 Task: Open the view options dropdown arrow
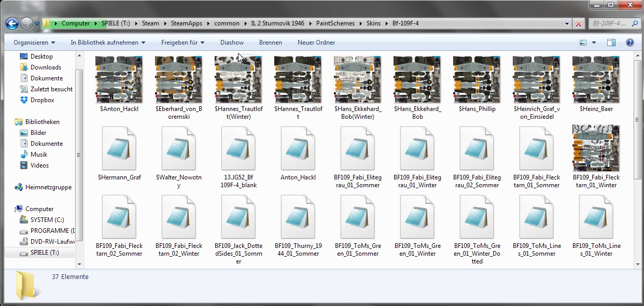point(593,43)
